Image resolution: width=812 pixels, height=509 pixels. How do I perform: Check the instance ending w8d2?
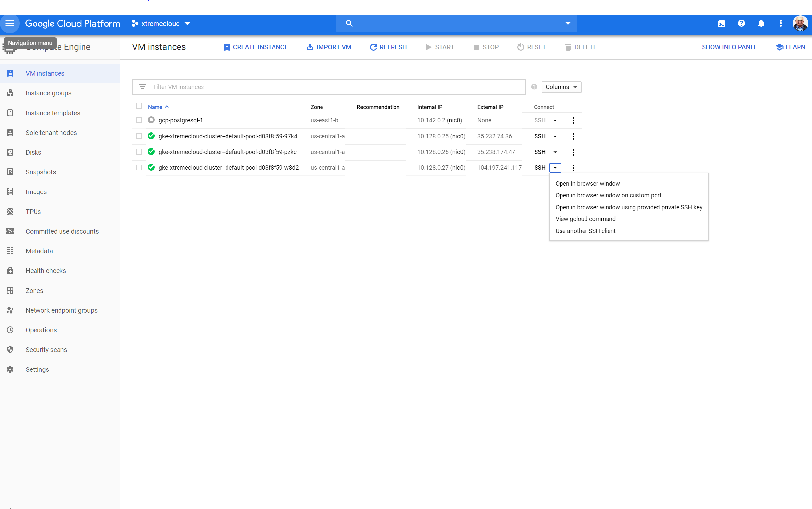139,168
